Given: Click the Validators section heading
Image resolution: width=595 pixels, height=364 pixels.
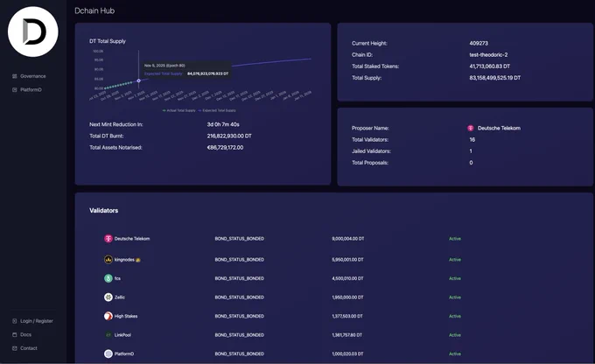Looking at the screenshot, I should pyautogui.click(x=103, y=211).
